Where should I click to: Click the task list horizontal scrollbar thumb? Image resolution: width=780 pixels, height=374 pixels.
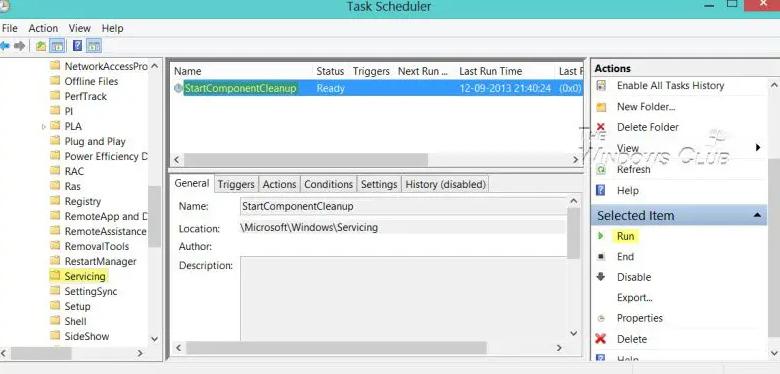click(305, 160)
